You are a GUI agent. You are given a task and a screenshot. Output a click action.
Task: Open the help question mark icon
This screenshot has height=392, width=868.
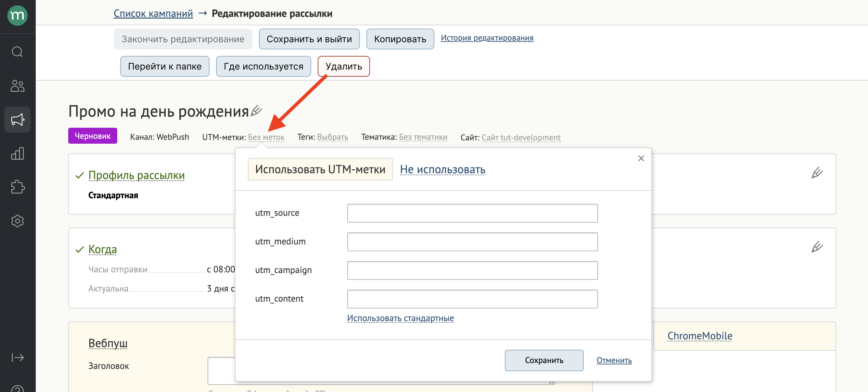tap(18, 388)
